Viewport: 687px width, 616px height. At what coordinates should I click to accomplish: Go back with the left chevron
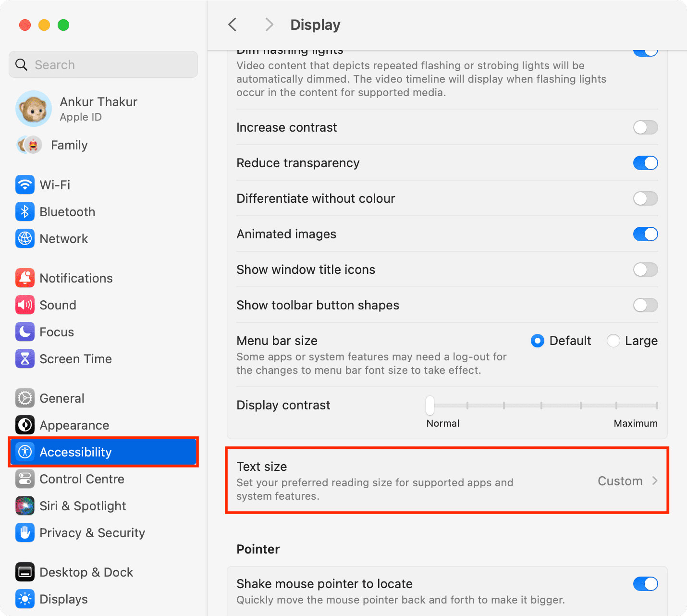[x=233, y=25]
